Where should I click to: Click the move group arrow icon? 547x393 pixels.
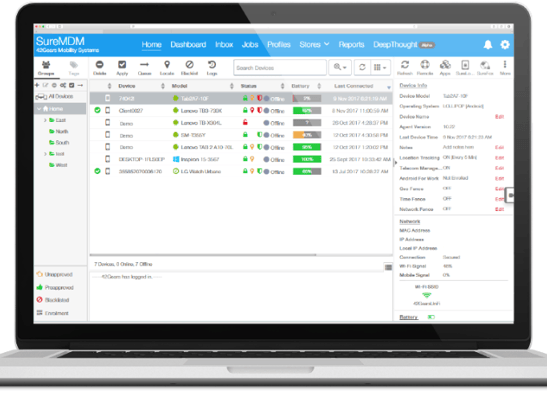pos(80,85)
